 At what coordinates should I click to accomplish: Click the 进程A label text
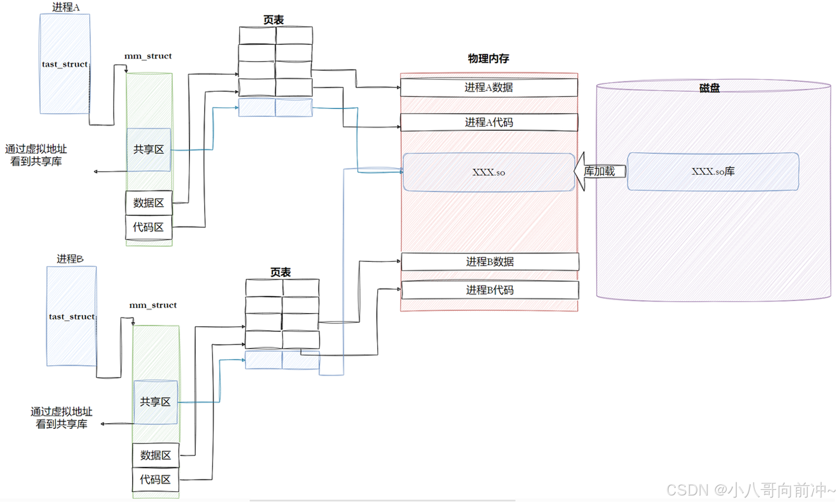66,7
